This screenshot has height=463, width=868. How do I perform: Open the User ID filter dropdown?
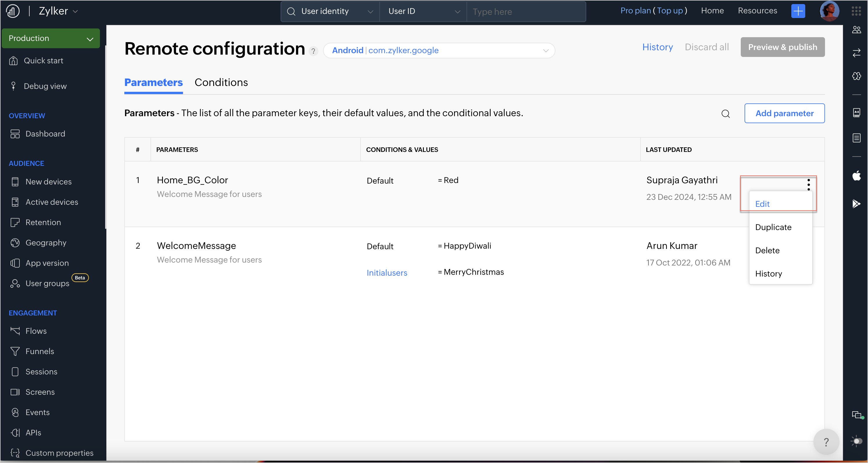pyautogui.click(x=423, y=11)
